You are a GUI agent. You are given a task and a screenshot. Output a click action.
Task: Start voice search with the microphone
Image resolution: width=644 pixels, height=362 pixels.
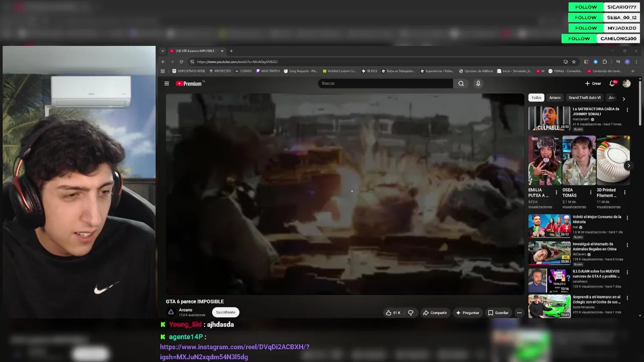(x=478, y=83)
